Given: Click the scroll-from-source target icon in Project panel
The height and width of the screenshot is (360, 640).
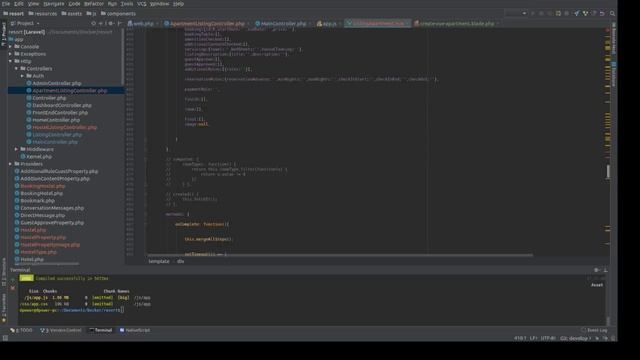Looking at the screenshot, I should tap(93, 24).
